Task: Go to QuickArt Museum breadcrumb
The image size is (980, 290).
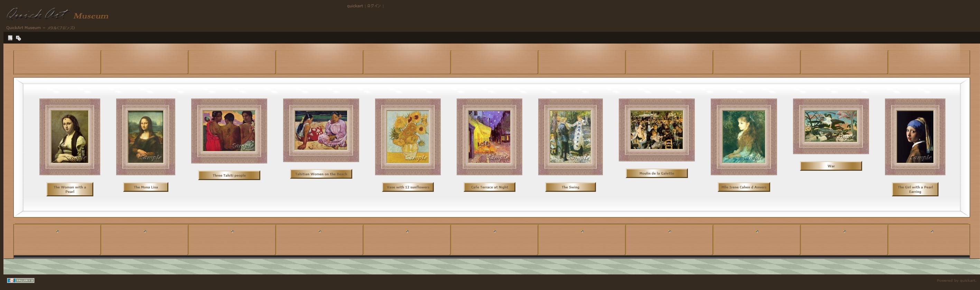Action: [23, 28]
